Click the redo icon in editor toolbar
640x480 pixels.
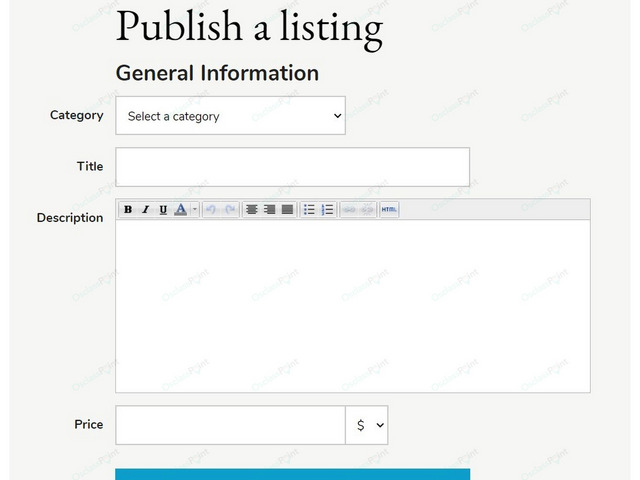pos(230,210)
